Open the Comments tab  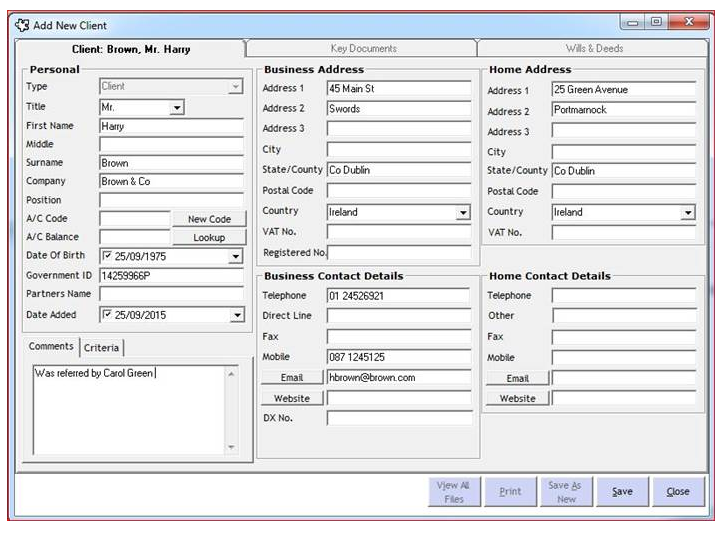click(x=51, y=346)
